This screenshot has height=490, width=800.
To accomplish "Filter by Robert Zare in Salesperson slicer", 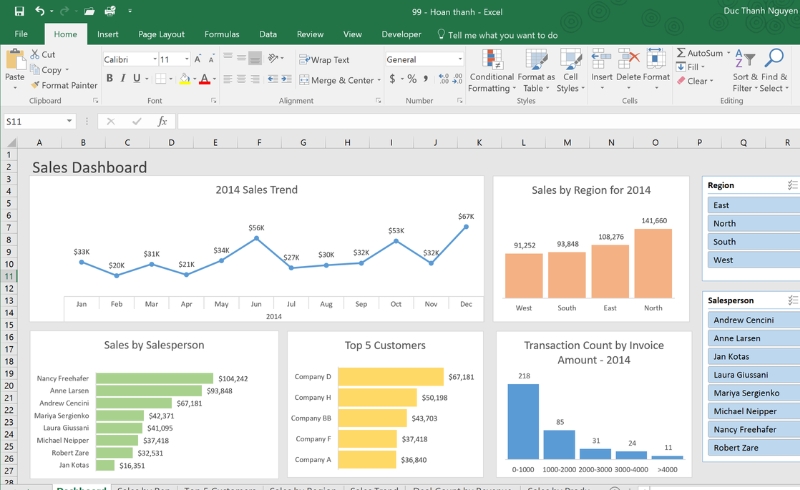I will (x=754, y=448).
